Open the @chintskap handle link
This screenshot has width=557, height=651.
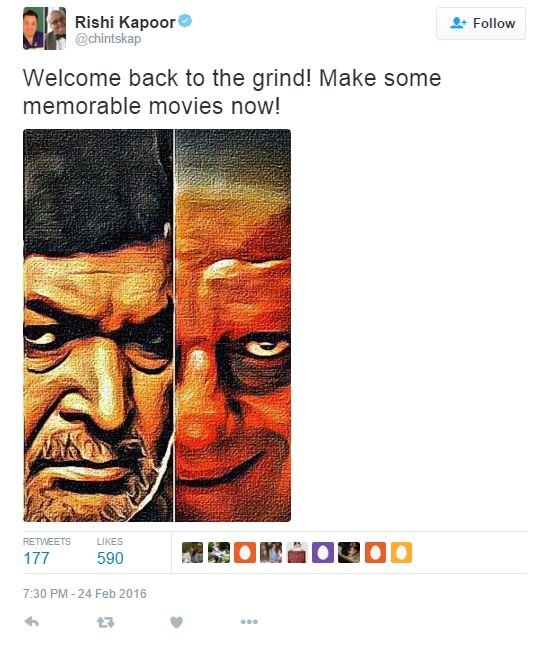pyautogui.click(x=108, y=39)
